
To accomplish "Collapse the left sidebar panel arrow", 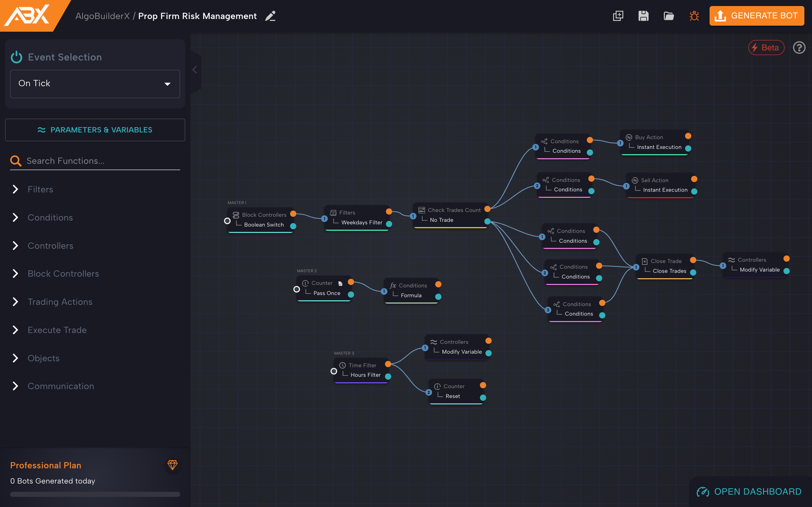I will [195, 70].
